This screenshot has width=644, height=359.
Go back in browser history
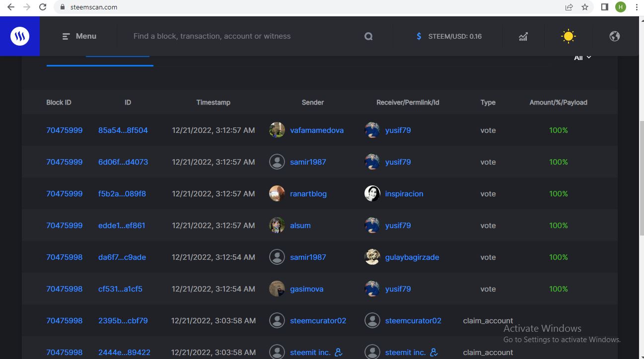(11, 7)
